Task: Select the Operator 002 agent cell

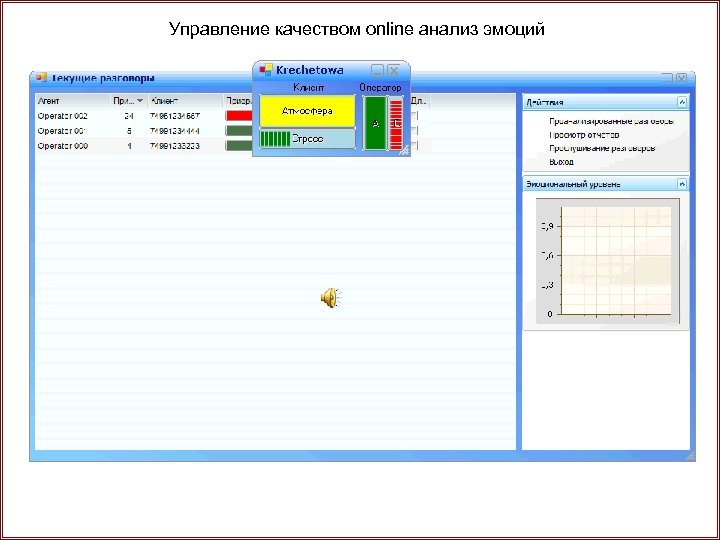Action: coord(62,116)
